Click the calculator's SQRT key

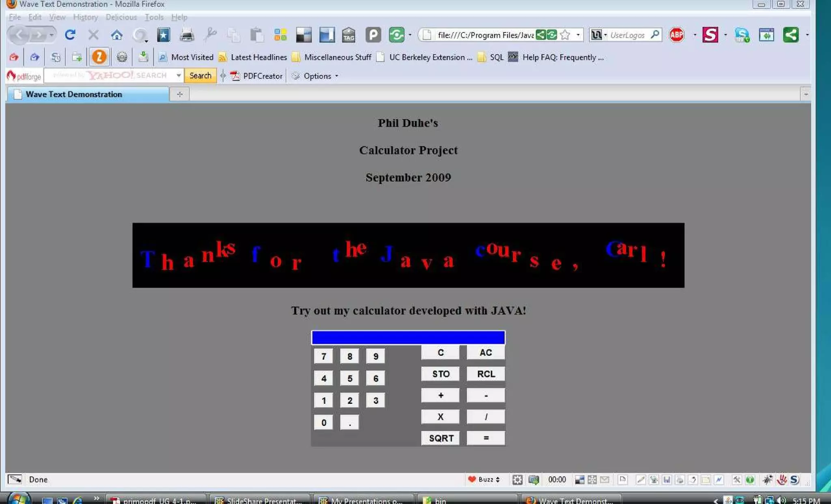coord(441,438)
